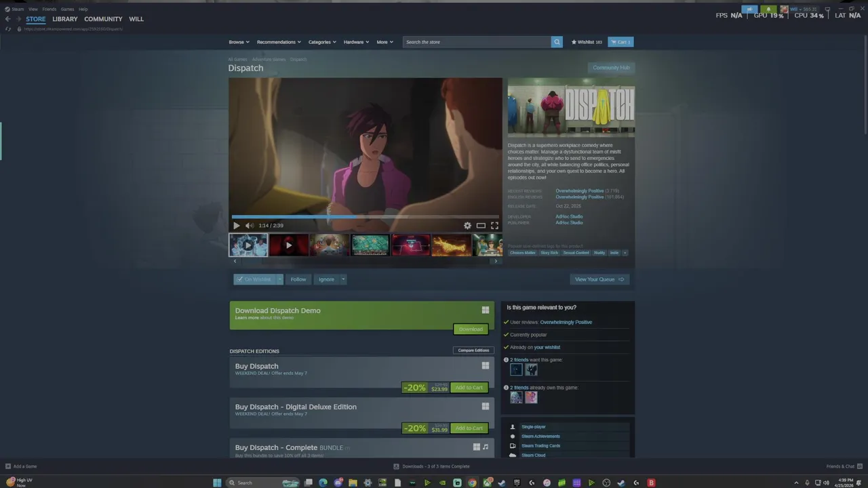Expand the wishlist options arrow

(x=280, y=279)
